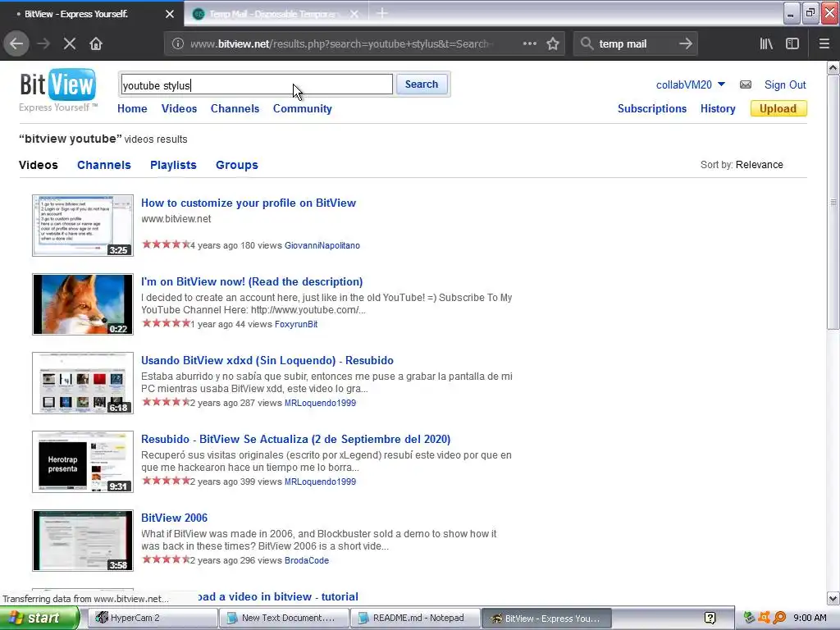
Task: Open the Library toolbar icon
Action: coord(766,44)
